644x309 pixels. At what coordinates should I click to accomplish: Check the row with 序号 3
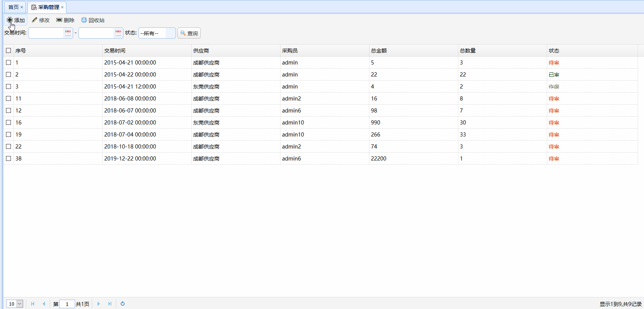click(8, 87)
